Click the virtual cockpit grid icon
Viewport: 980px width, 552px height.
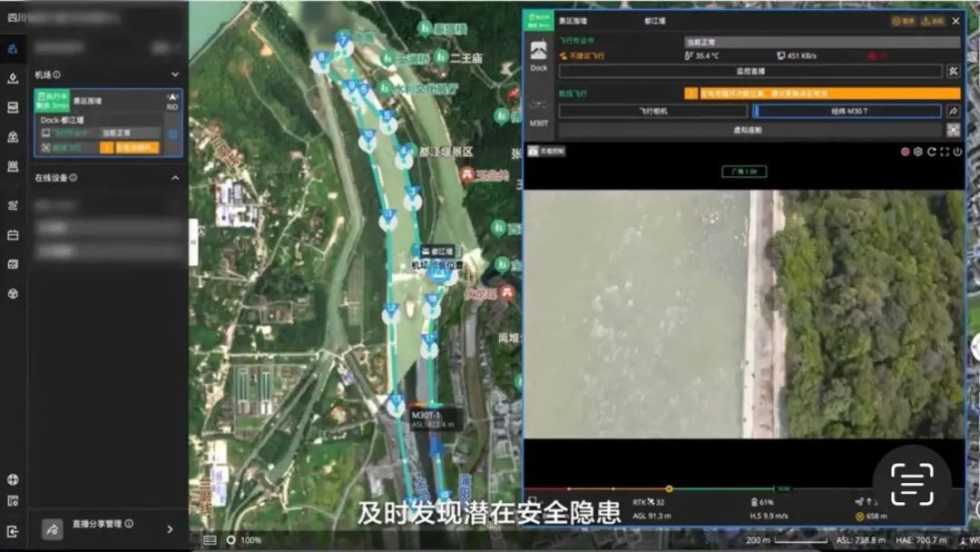pyautogui.click(x=953, y=130)
